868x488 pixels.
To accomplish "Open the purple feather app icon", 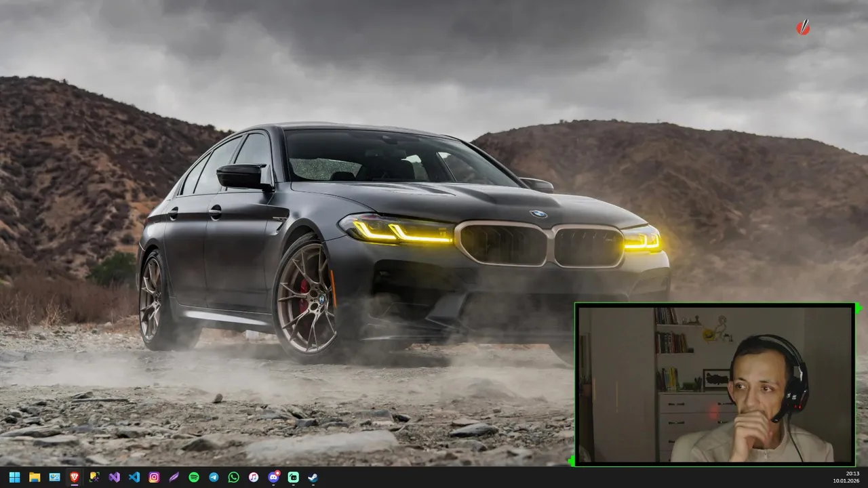I will (x=174, y=477).
